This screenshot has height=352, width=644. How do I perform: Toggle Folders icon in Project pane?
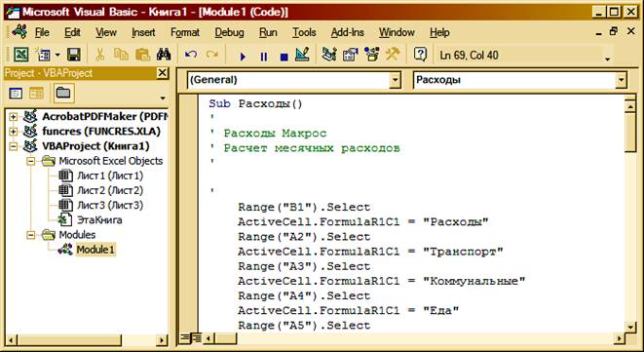[x=63, y=93]
